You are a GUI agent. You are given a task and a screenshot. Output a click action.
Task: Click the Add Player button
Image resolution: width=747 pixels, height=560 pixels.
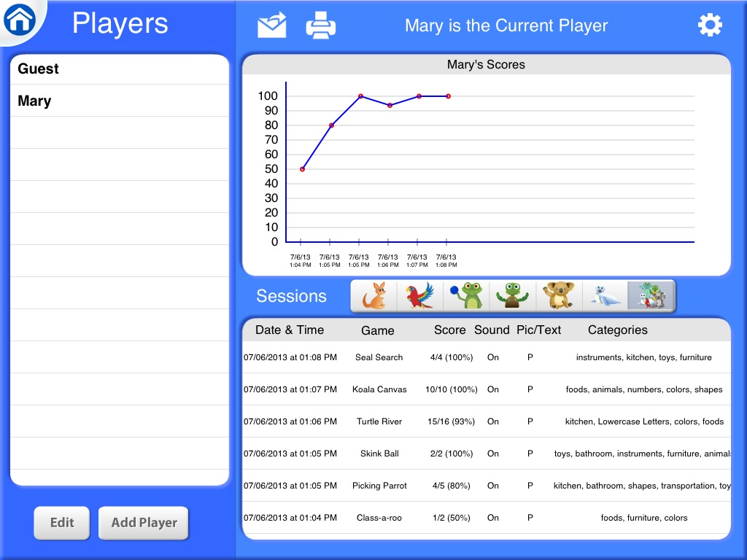pyautogui.click(x=144, y=523)
